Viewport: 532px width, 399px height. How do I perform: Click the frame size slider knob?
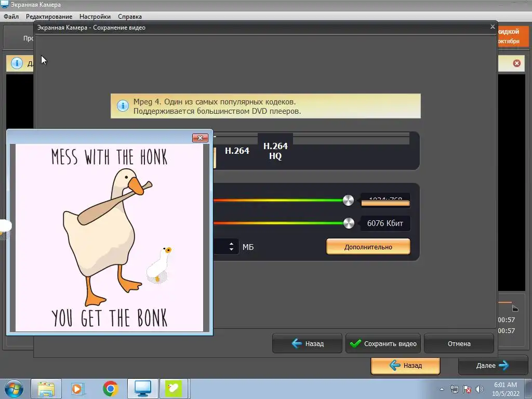pyautogui.click(x=348, y=200)
